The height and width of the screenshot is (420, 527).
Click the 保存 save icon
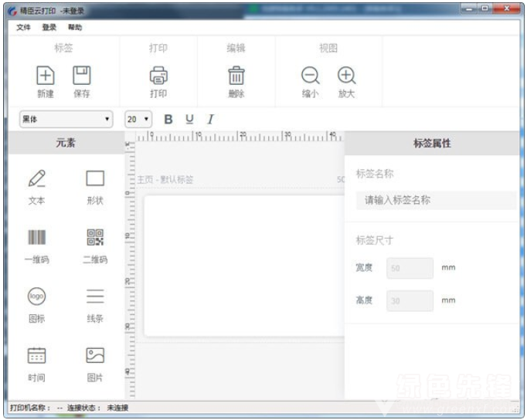pos(82,76)
